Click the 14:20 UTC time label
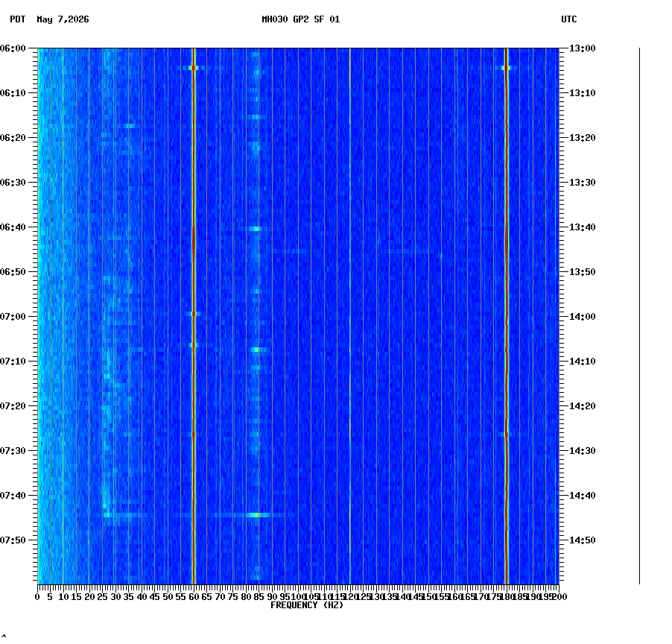Screen dimensions: 672x644 pyautogui.click(x=583, y=406)
